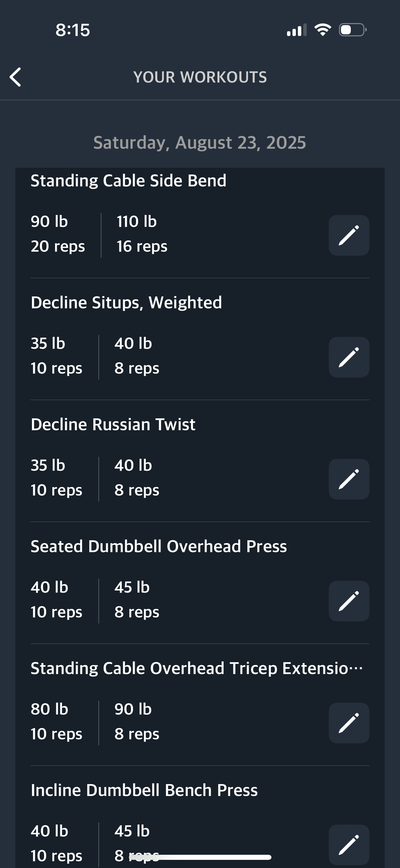
Task: Select the 110 lb 16 reps set
Action: [x=142, y=234]
